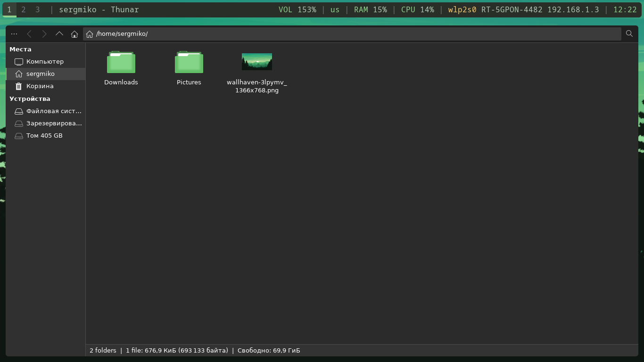Open Файловая система device
The image size is (644, 362).
point(54,111)
